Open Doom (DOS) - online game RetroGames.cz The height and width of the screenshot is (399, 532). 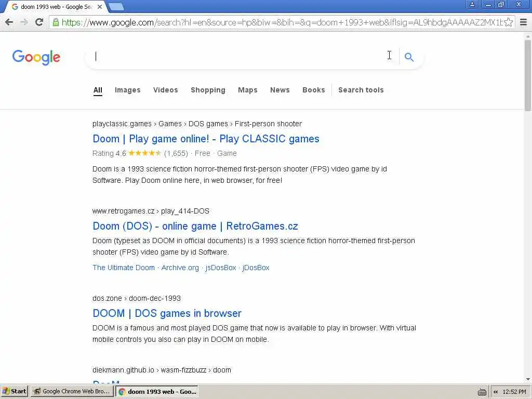pyautogui.click(x=195, y=226)
